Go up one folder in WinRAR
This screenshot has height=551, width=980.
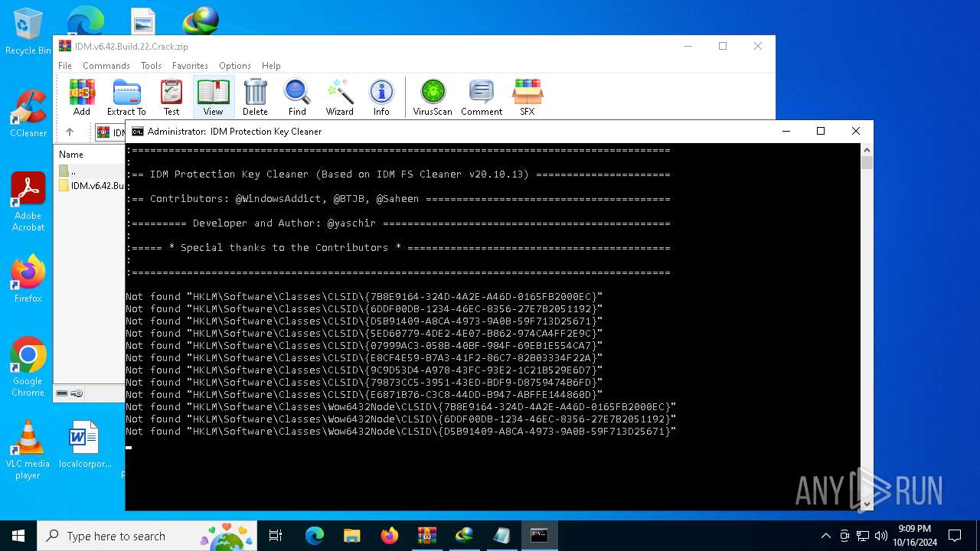tap(70, 132)
